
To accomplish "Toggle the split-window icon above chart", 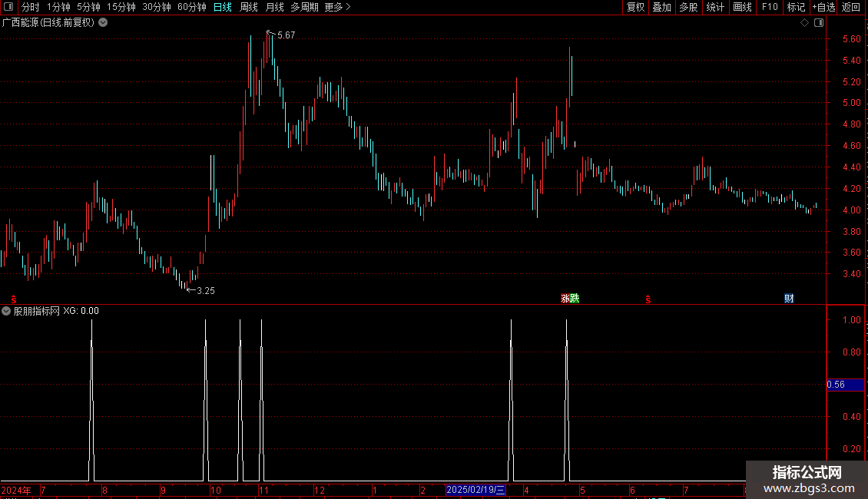I will tap(819, 23).
